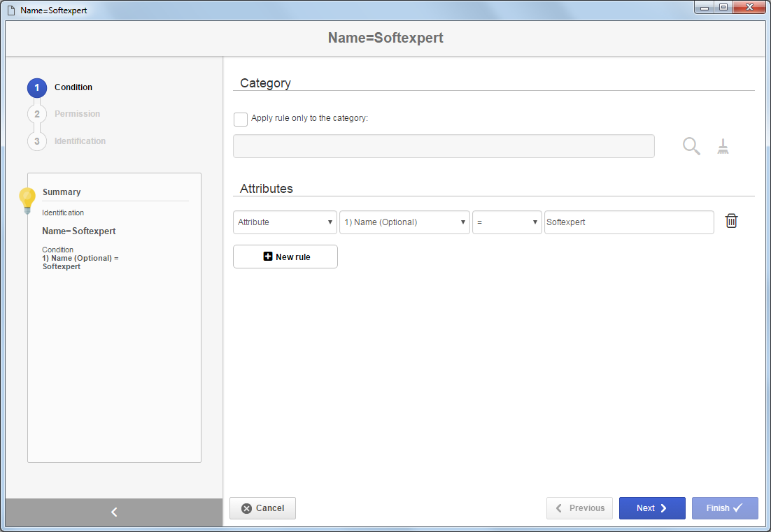Click the Finish button
Screen dimensions: 771x532
pos(725,508)
